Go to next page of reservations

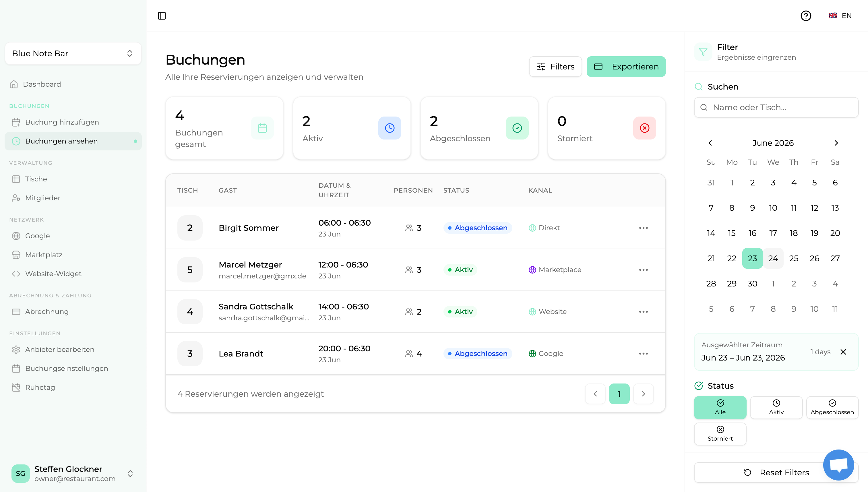[x=643, y=394]
